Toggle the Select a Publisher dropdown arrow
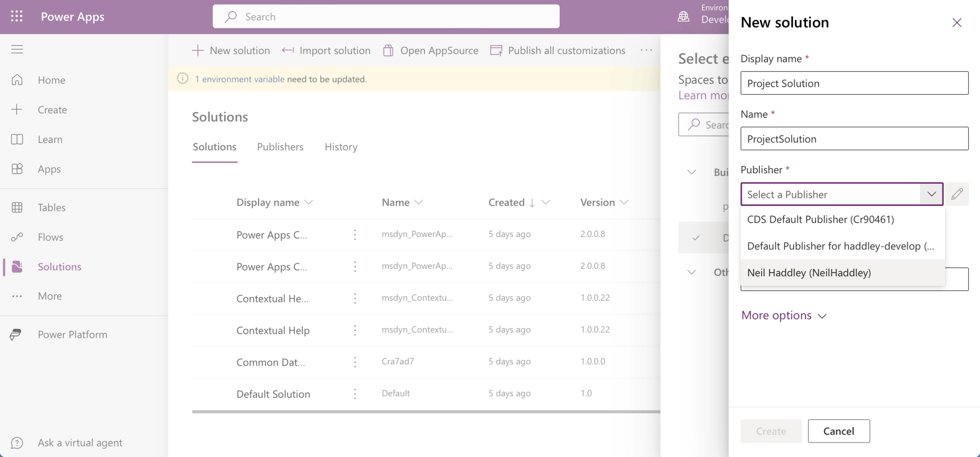Viewport: 980px width, 457px height. pyautogui.click(x=931, y=194)
